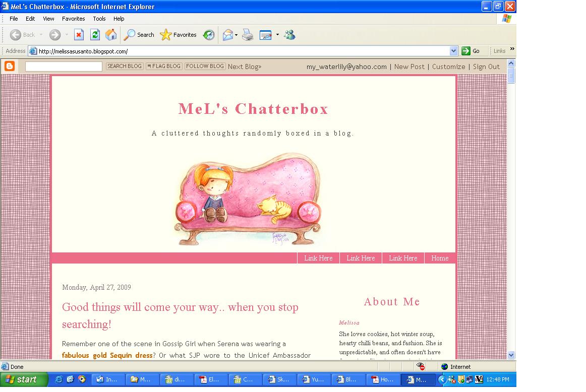Expand the Links toolbar chevron
This screenshot has width=586, height=392.
pyautogui.click(x=512, y=49)
